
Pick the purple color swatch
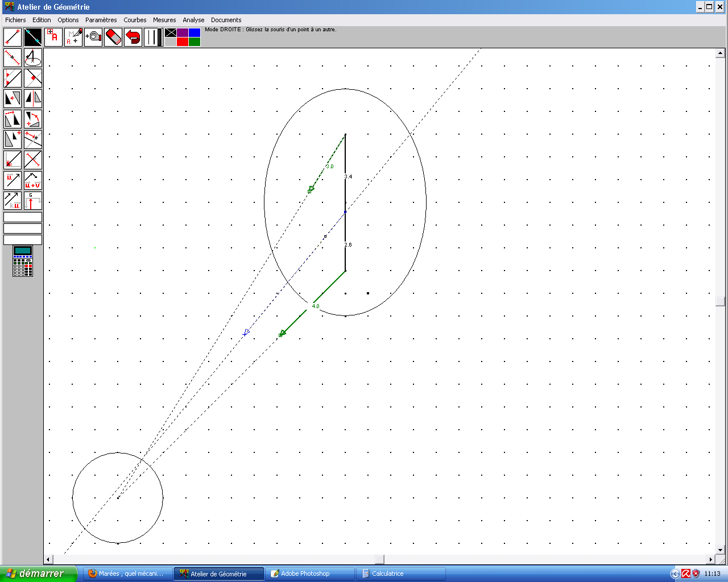(x=183, y=32)
